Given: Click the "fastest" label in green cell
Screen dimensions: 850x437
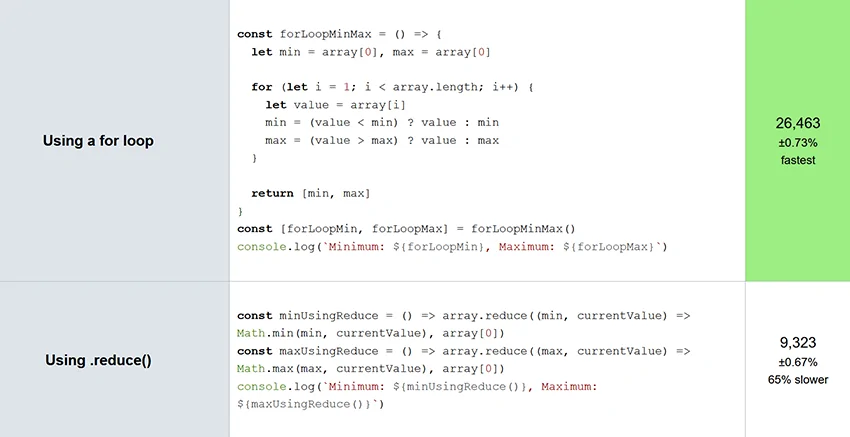Looking at the screenshot, I should [x=797, y=160].
